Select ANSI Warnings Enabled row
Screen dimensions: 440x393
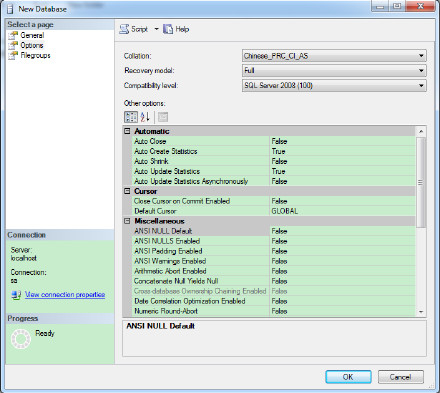[274, 261]
